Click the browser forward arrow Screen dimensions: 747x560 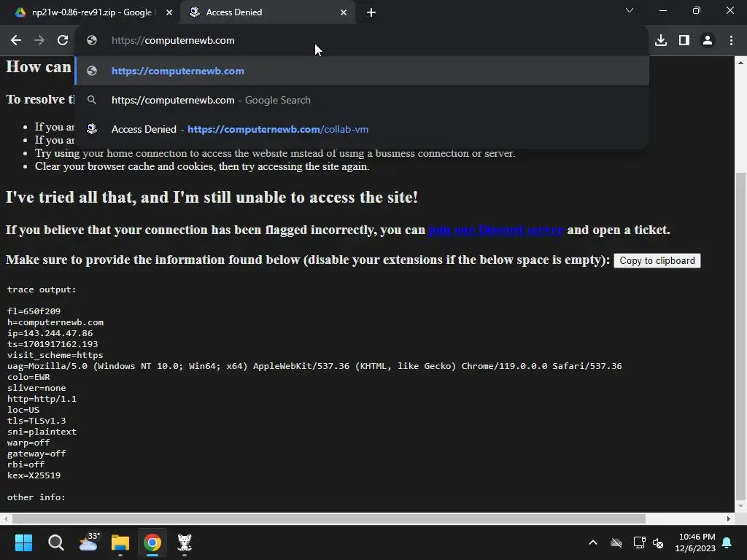point(39,41)
